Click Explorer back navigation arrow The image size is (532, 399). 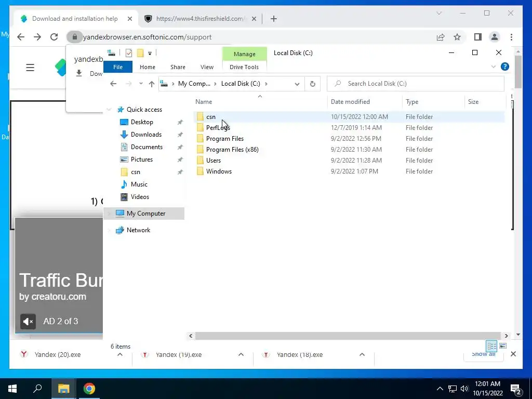coord(113,84)
